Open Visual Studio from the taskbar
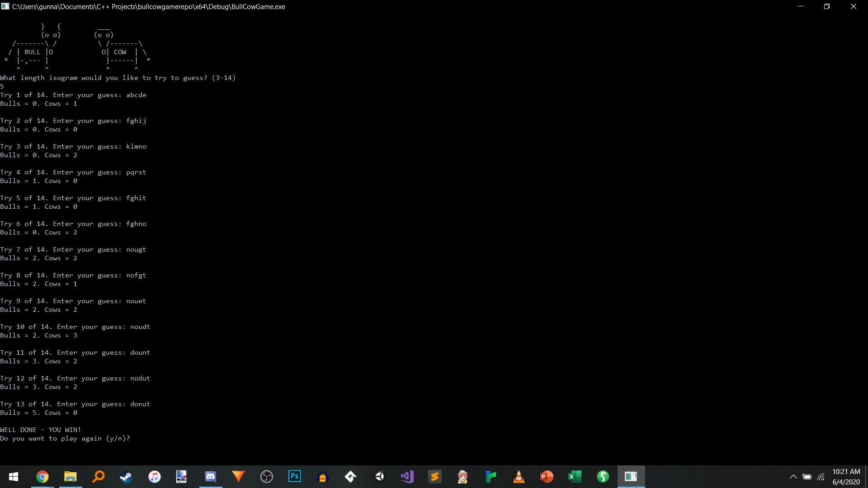 click(407, 477)
